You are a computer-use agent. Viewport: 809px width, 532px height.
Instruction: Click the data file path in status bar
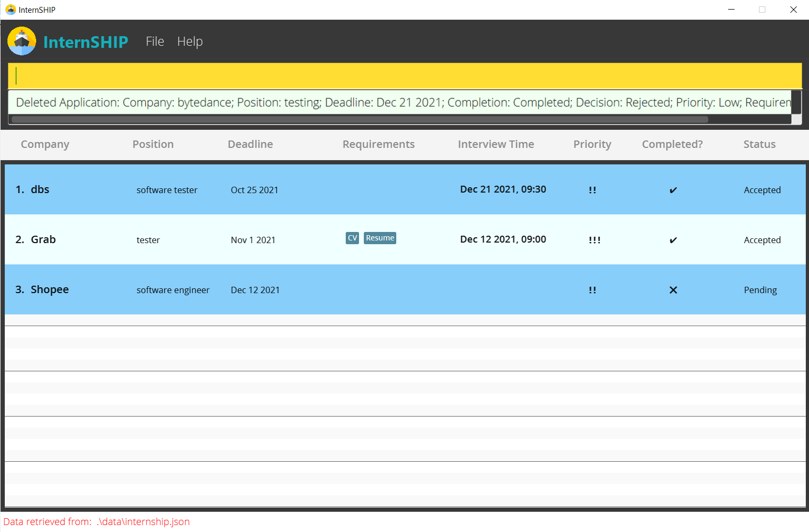tap(143, 522)
